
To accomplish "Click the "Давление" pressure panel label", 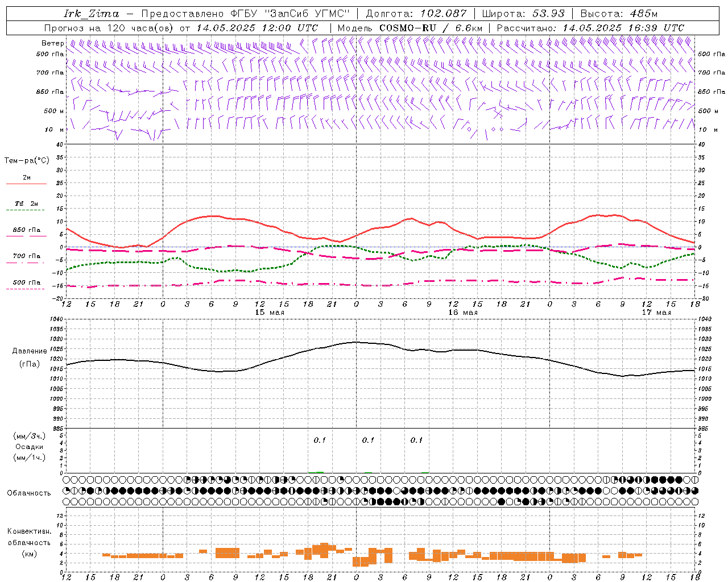I will click(x=30, y=351).
